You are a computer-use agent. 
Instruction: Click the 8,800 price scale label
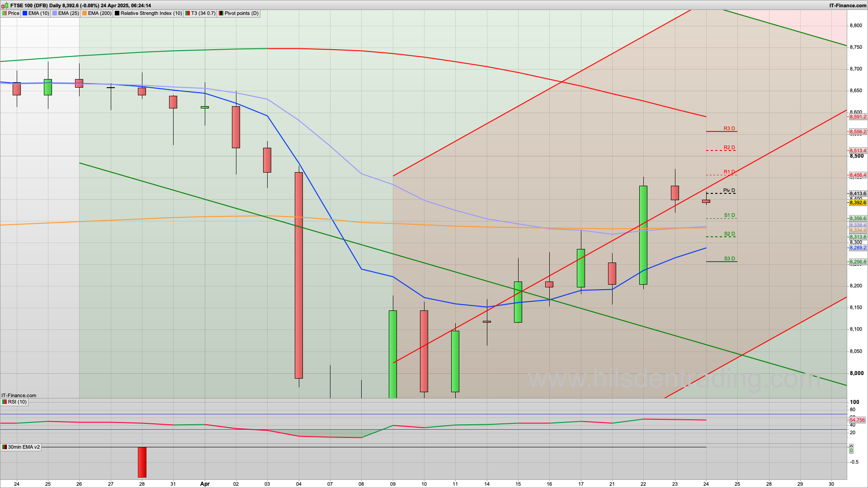click(x=856, y=25)
